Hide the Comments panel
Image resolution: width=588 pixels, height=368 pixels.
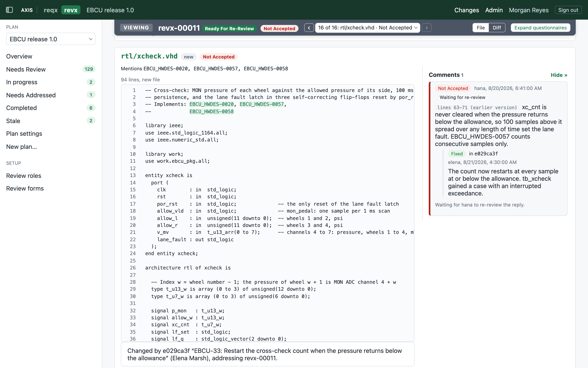pos(559,75)
